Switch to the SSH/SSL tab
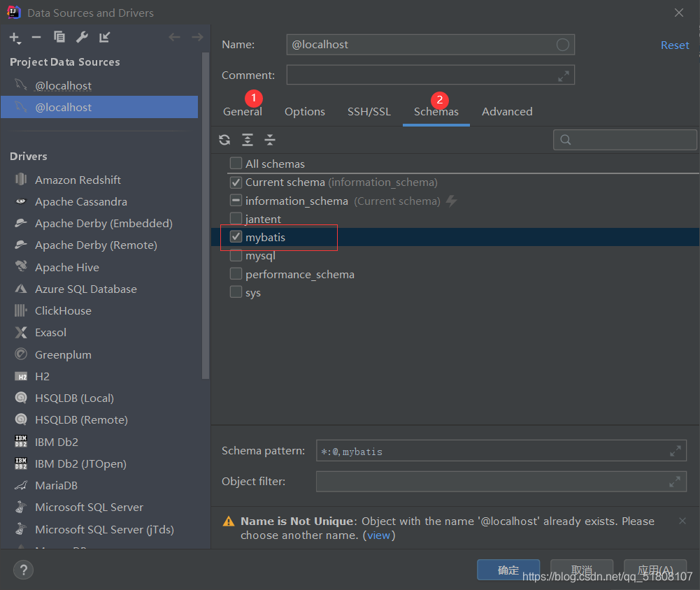 (x=369, y=111)
